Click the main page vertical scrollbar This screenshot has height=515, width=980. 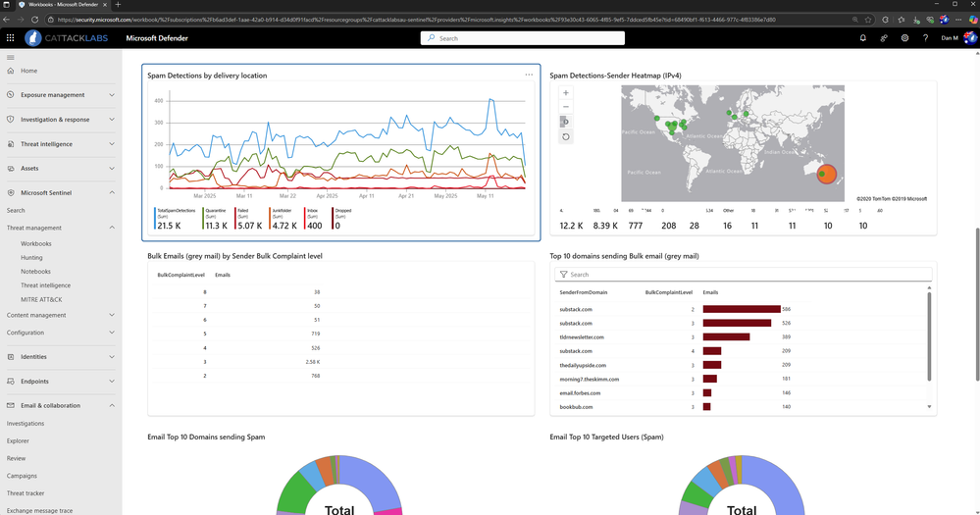977,304
